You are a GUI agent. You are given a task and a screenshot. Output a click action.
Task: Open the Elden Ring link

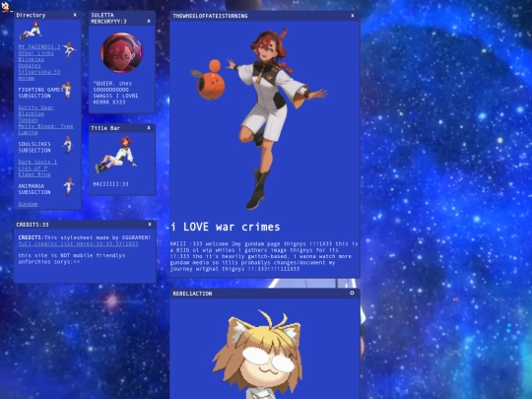coord(34,174)
